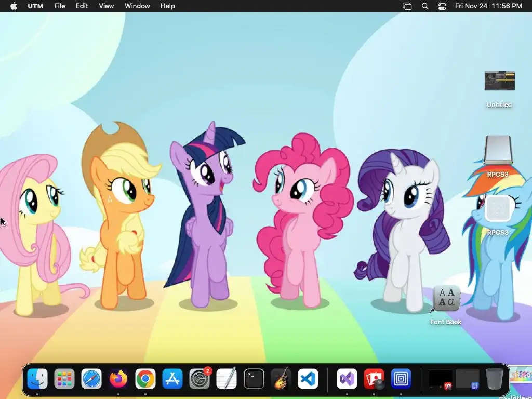Launch TextEdit from the Dock

[227, 379]
